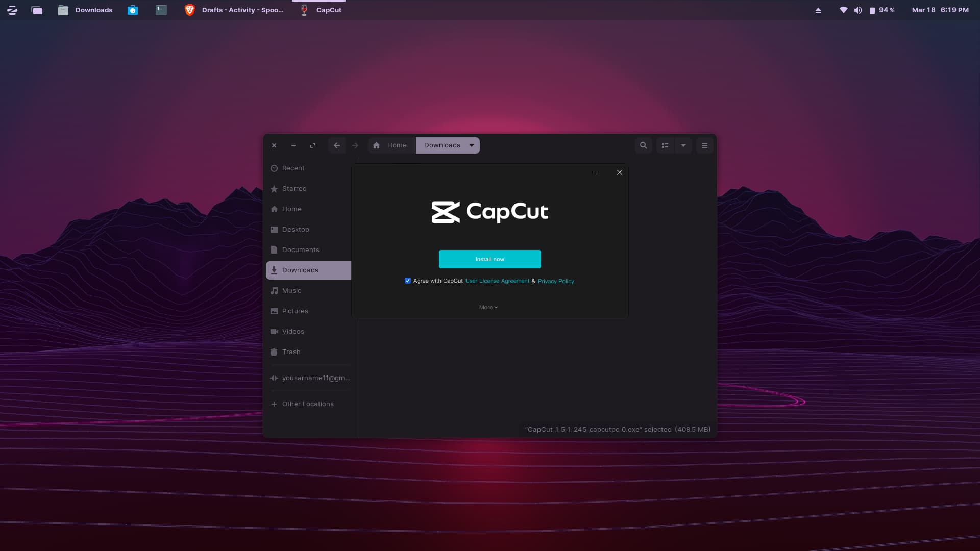Select Home in the sidebar
This screenshot has height=551, width=980.
coord(308,209)
